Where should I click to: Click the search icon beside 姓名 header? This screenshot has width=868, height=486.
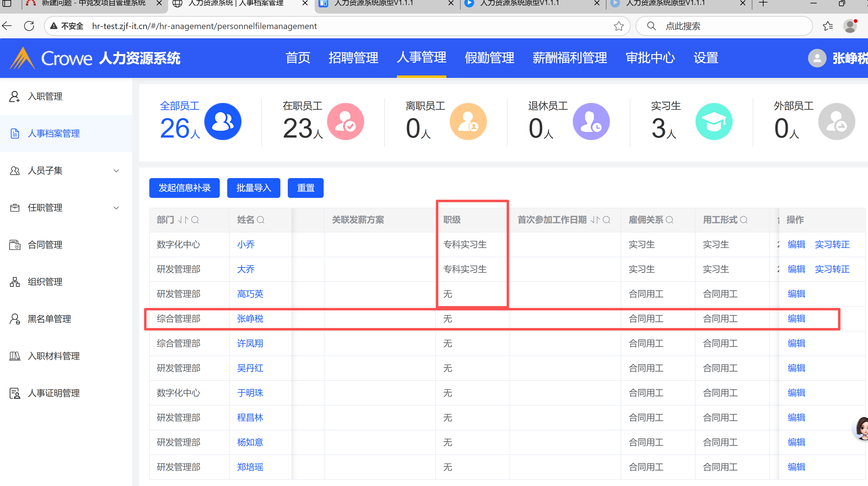(261, 220)
